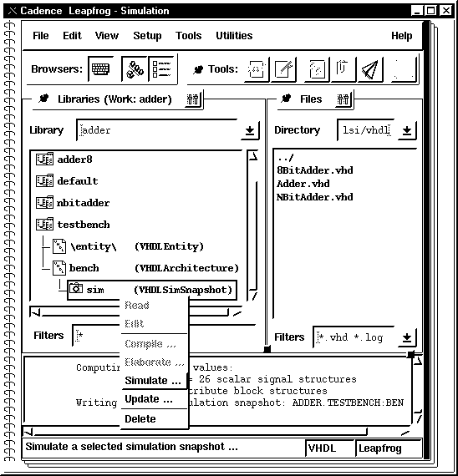Open the File menu
458x476 pixels.
pos(41,36)
